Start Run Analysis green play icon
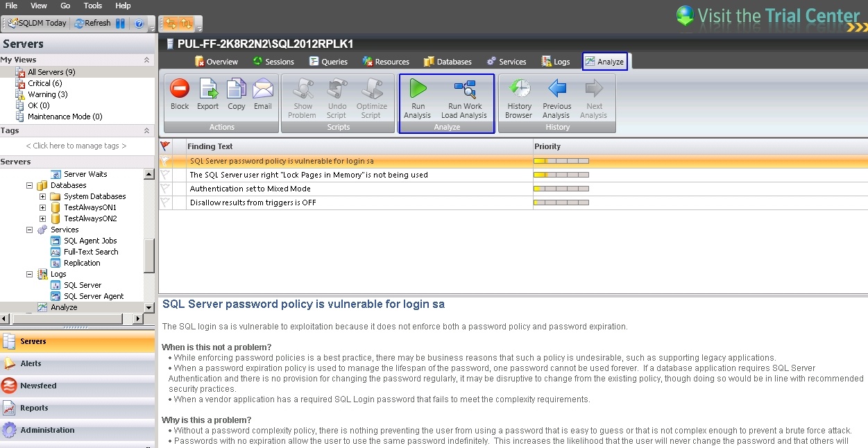This screenshot has width=868, height=448. tap(418, 88)
